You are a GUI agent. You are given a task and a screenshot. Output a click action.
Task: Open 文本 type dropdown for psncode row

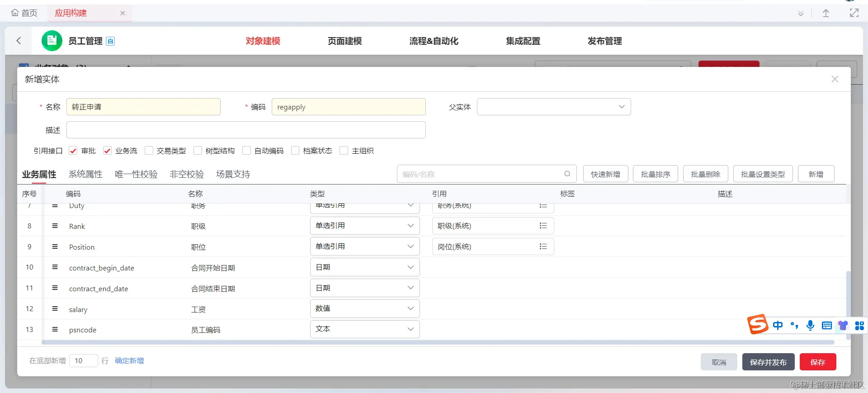365,329
